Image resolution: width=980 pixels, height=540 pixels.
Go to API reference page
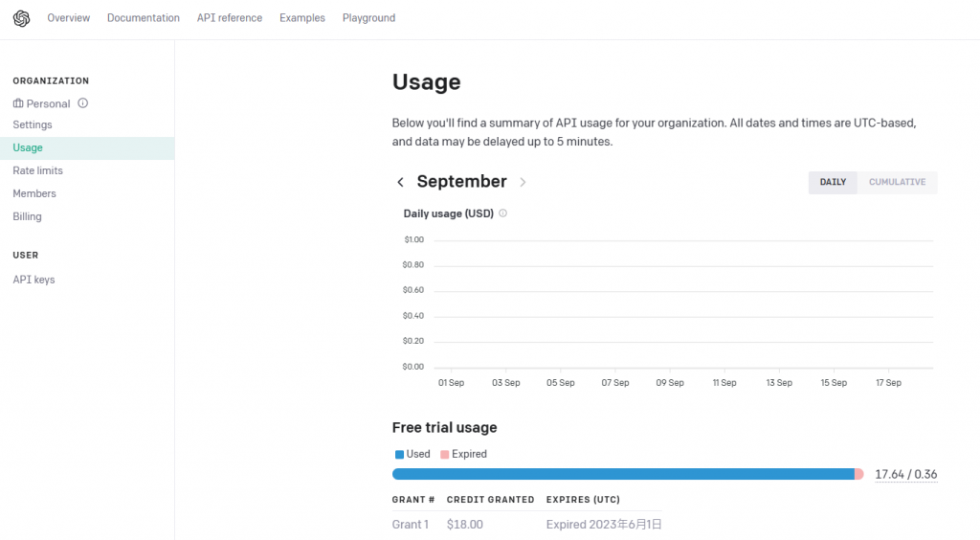coord(230,18)
